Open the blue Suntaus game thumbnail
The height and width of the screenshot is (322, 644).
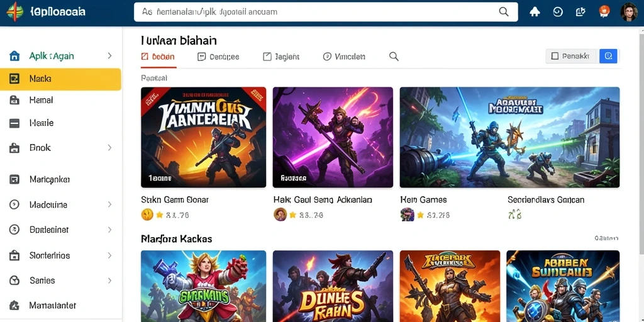pos(563,286)
